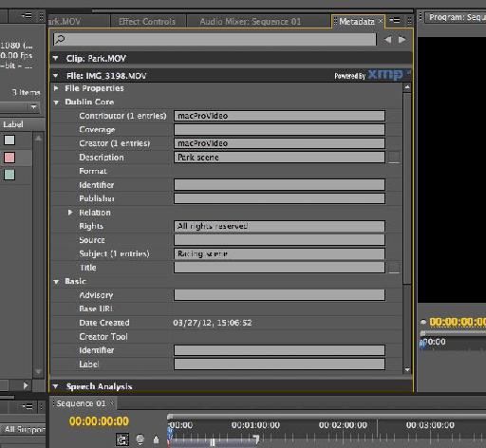Open the dropdown in the project panel

[x=33, y=107]
